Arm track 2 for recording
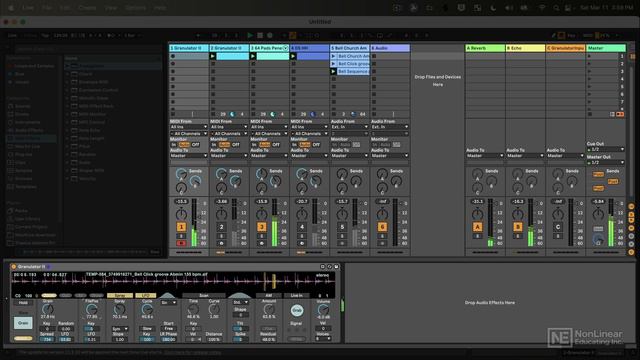The height and width of the screenshot is (360, 640). [x=221, y=243]
